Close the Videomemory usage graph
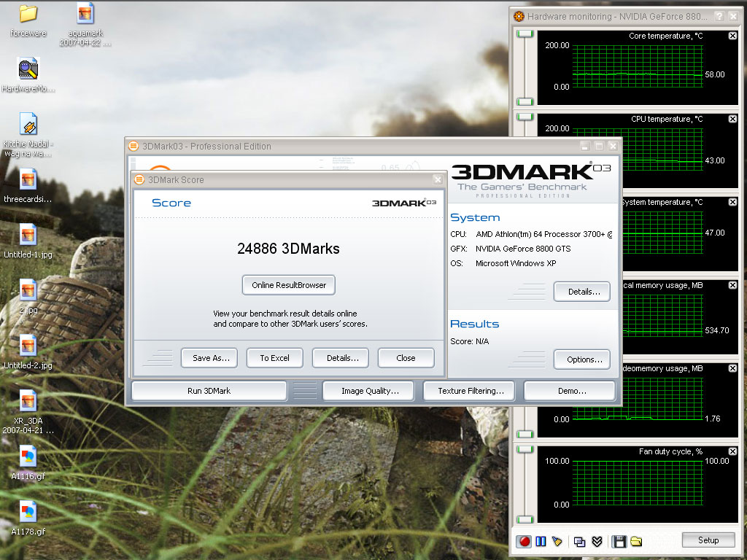Screen dimensions: 747x560 pos(732,368)
